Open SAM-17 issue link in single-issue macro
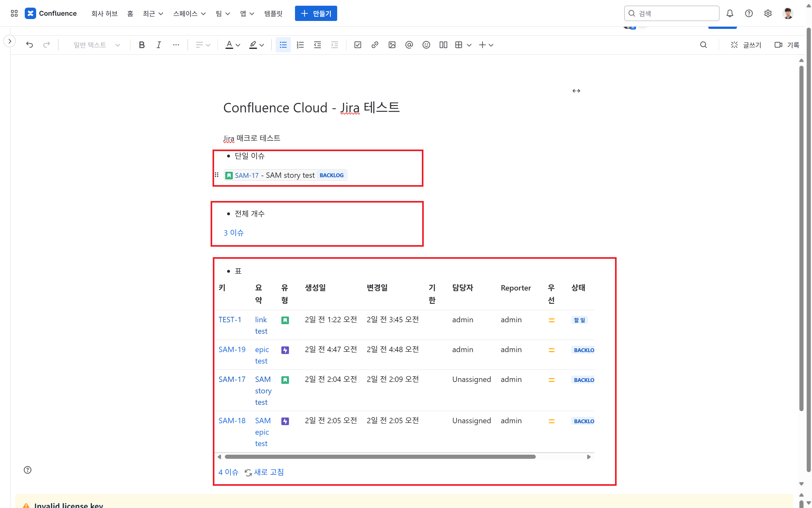Viewport: 812px width, 508px height. (247, 175)
